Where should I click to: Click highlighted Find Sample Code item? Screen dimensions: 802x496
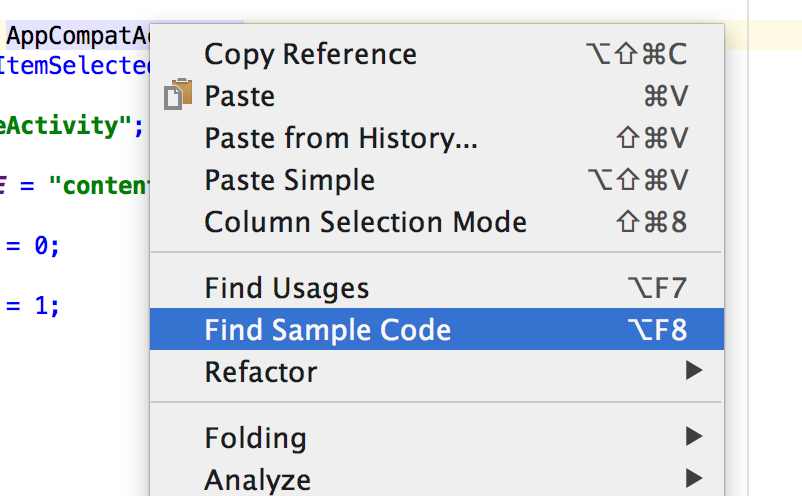pos(437,329)
